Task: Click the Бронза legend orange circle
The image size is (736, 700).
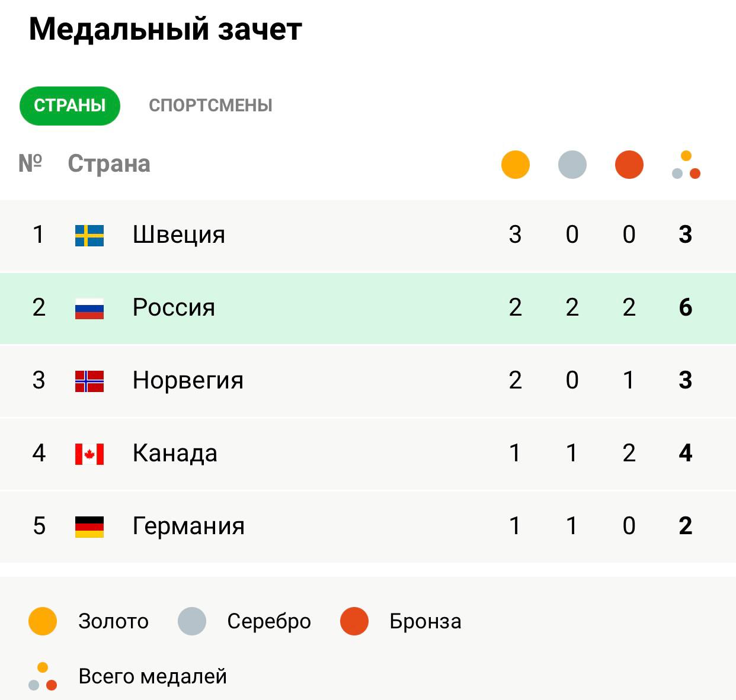Action: tap(354, 621)
